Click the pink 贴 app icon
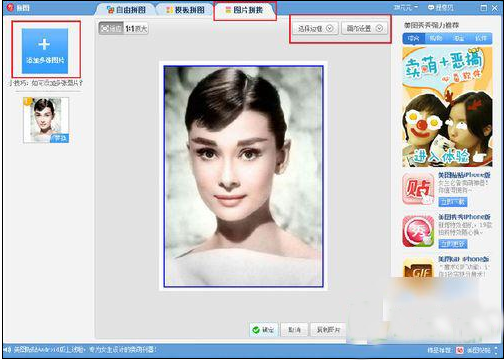This screenshot has width=504, height=360. point(418,189)
